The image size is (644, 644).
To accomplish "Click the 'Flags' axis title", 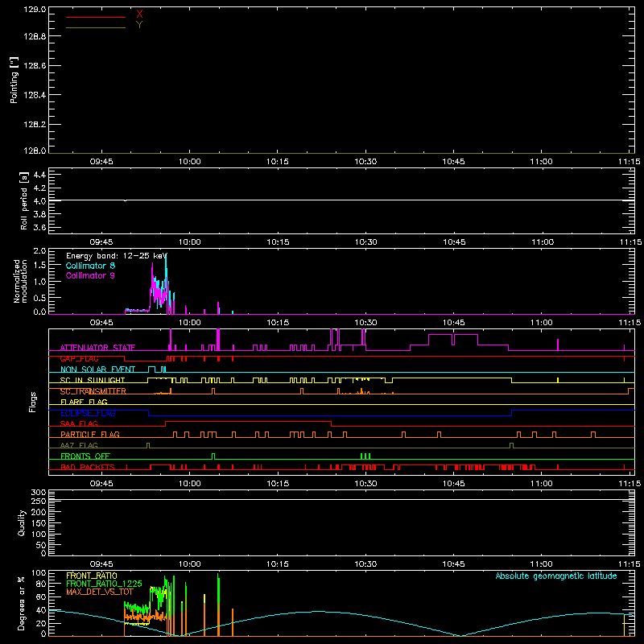I will click(33, 402).
